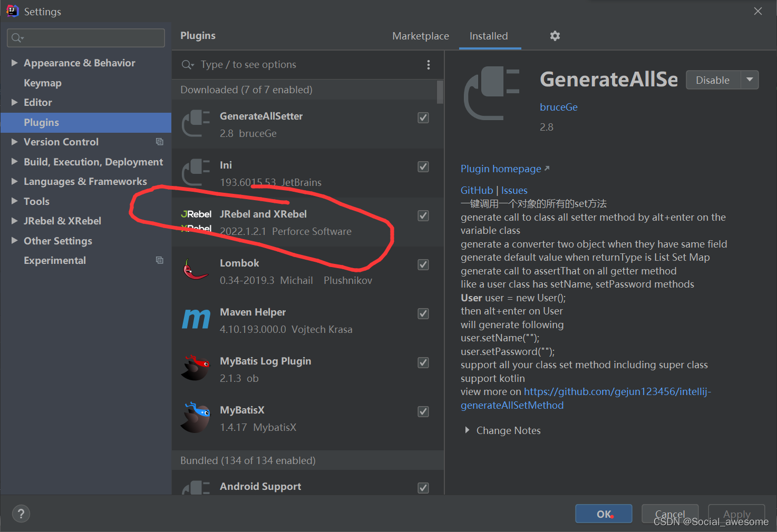
Task: Click the Lombok chili pepper icon
Action: (x=196, y=269)
